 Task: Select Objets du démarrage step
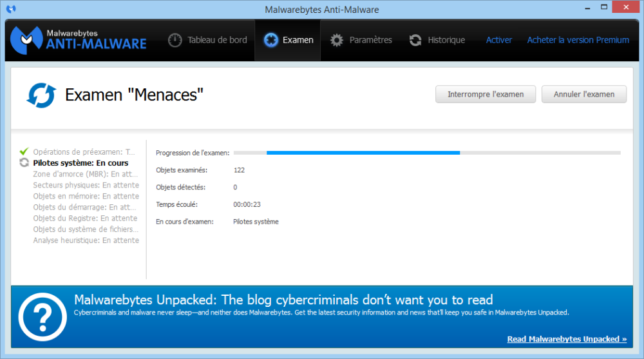pos(84,208)
